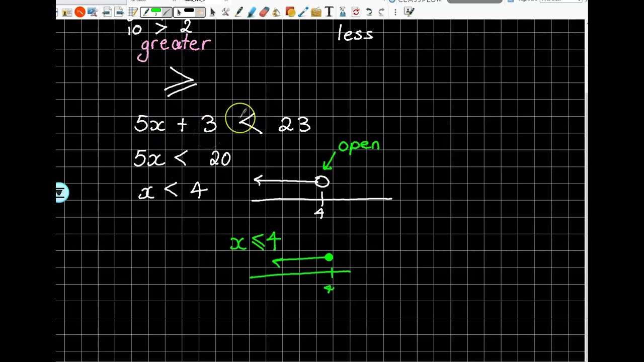Toggle the page grid designer icon
Viewport: 644px width, 362px height.
133,12
